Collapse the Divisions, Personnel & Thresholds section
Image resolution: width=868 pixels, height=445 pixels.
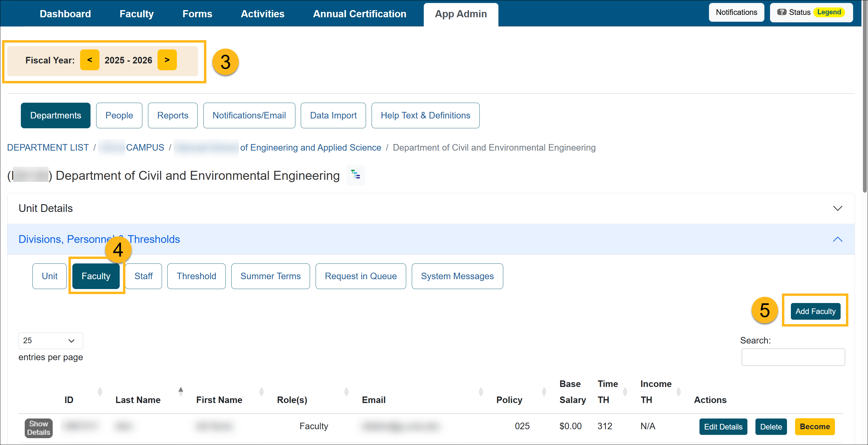coord(838,240)
